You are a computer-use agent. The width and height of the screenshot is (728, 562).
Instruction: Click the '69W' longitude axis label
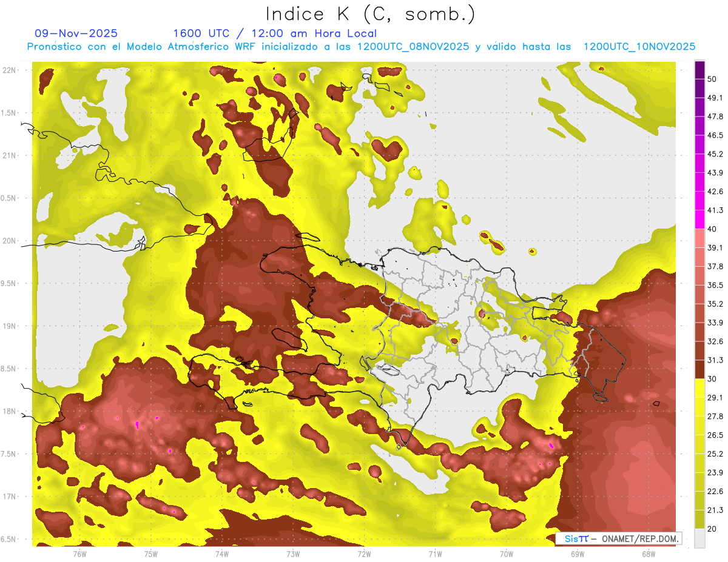click(578, 554)
